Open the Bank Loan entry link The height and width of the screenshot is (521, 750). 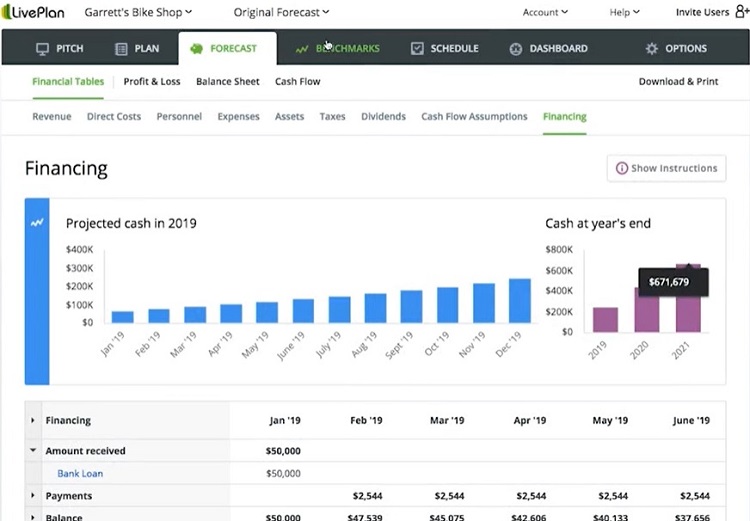[x=80, y=474]
